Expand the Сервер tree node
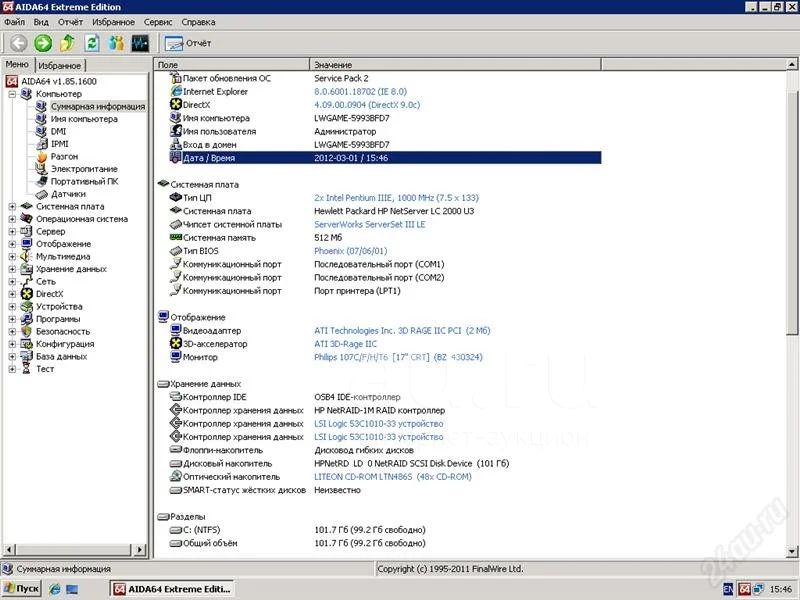The height and width of the screenshot is (600, 800). click(x=12, y=232)
